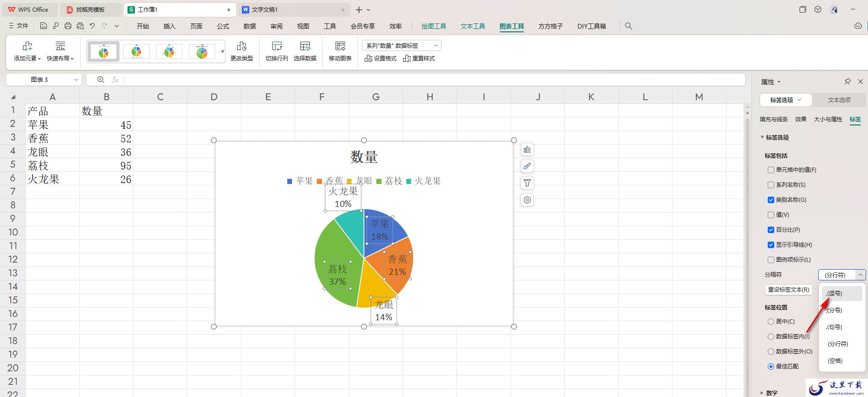Image resolution: width=868 pixels, height=397 pixels.
Task: Click the Print Preview icon
Action: 80,26
